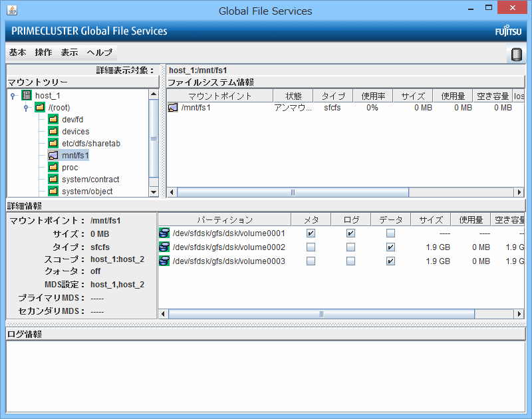532x419 pixels.
Task: Click partition table scroll left arrow
Action: click(163, 314)
